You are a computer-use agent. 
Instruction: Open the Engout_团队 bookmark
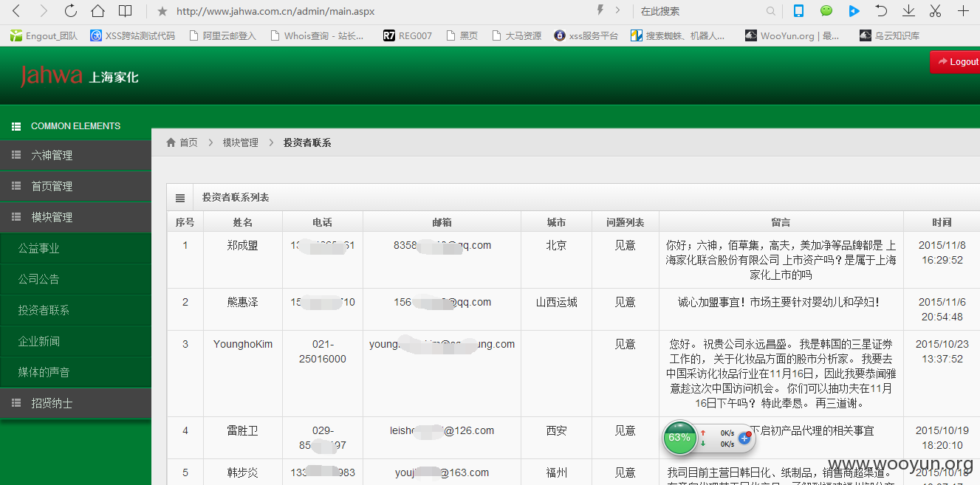[x=44, y=35]
